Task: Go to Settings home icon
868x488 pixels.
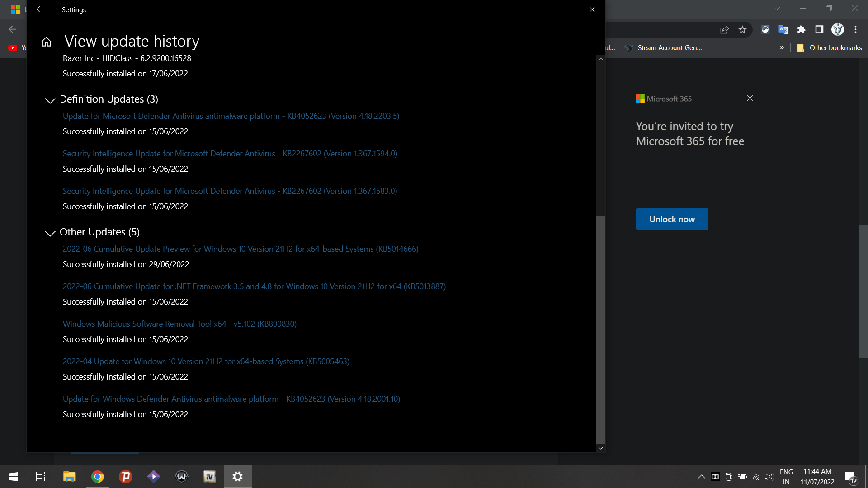Action: coord(46,42)
